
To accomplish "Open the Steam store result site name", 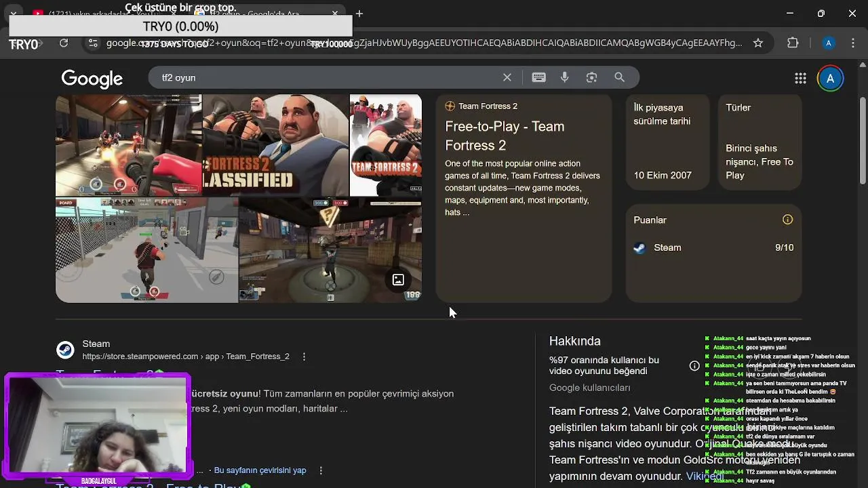I will click(x=96, y=344).
